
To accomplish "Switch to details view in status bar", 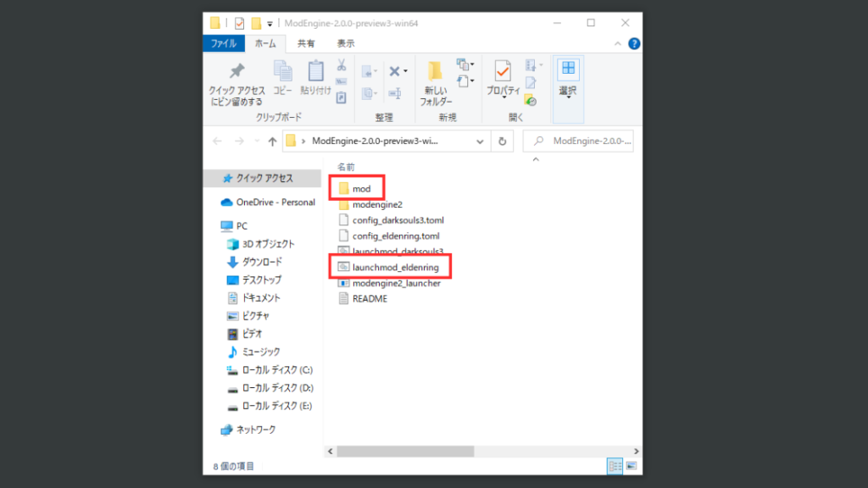I will pos(615,467).
